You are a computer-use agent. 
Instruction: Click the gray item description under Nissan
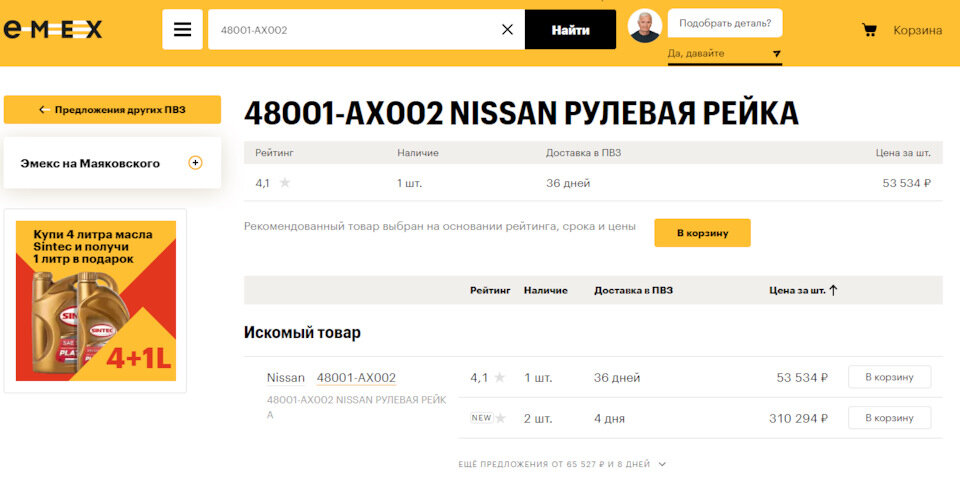click(x=357, y=407)
